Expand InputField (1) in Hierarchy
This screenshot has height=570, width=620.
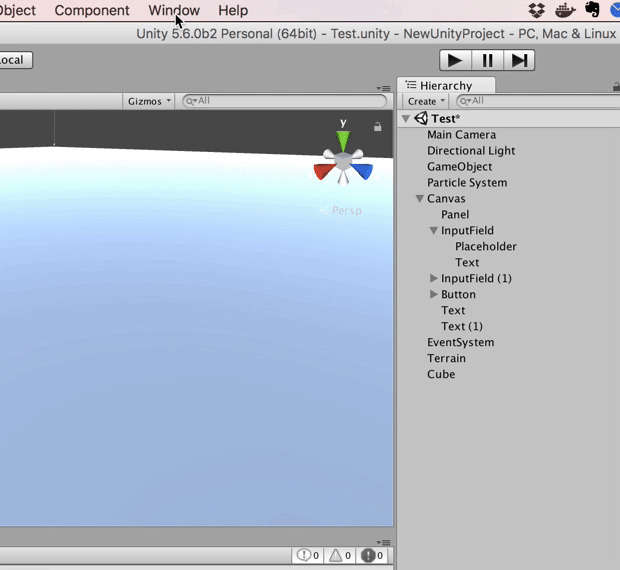(x=433, y=278)
